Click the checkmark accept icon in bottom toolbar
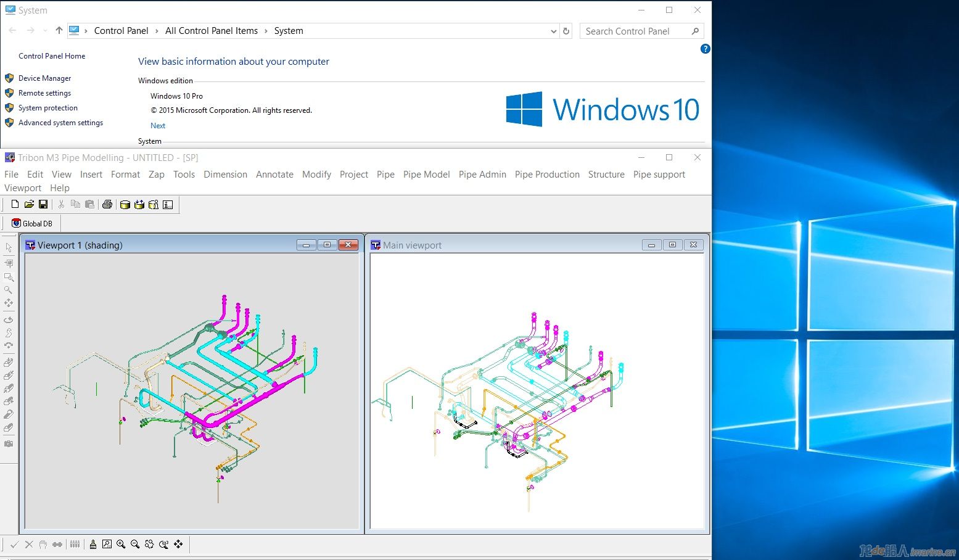 pyautogui.click(x=14, y=544)
